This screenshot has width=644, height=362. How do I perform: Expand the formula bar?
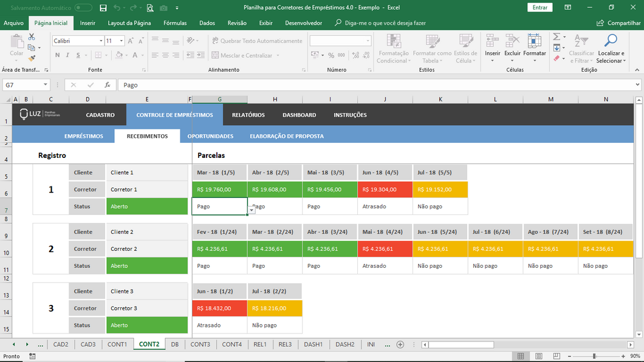point(637,85)
